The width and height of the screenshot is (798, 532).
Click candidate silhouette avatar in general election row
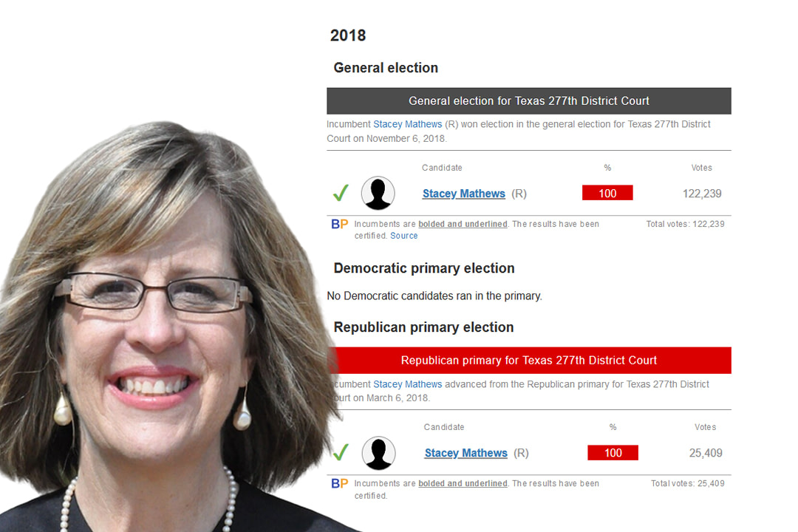coord(378,194)
